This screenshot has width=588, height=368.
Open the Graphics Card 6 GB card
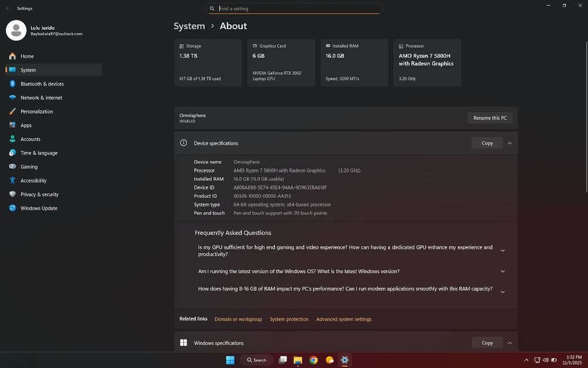(x=281, y=63)
